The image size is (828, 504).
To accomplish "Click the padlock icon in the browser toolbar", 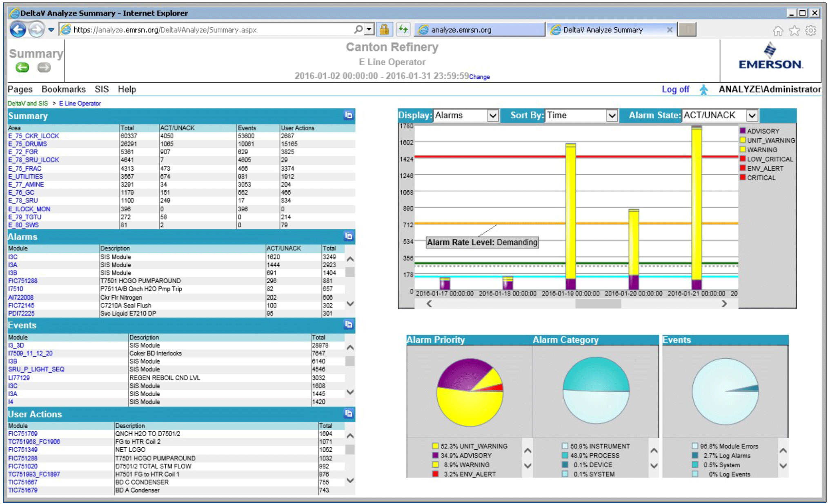I will pyautogui.click(x=384, y=29).
